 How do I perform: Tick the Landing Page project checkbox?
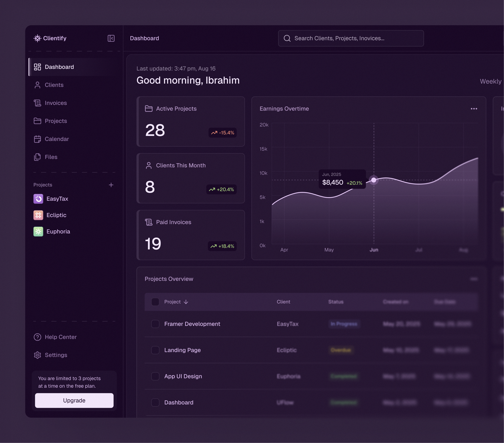[155, 350]
